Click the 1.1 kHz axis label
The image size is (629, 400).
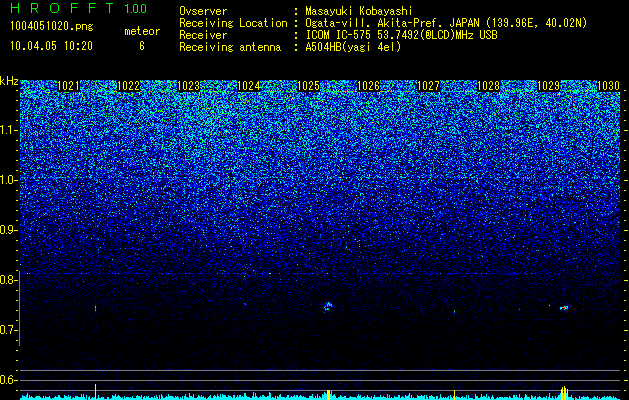coord(9,130)
